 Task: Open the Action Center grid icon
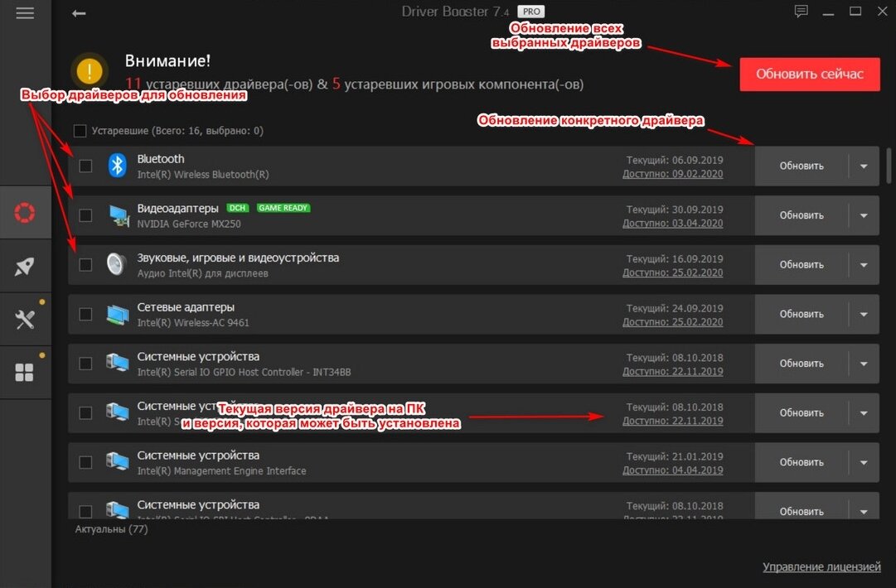[25, 373]
